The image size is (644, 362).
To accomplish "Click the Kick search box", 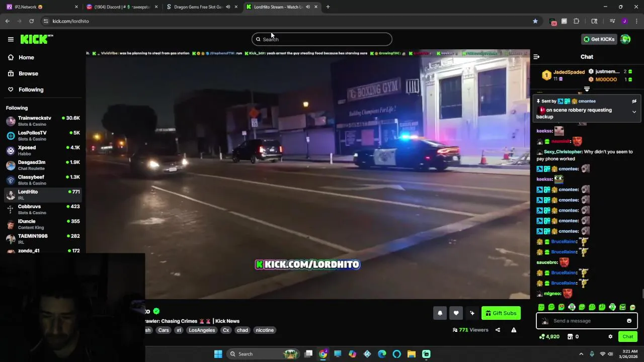I will [322, 39].
